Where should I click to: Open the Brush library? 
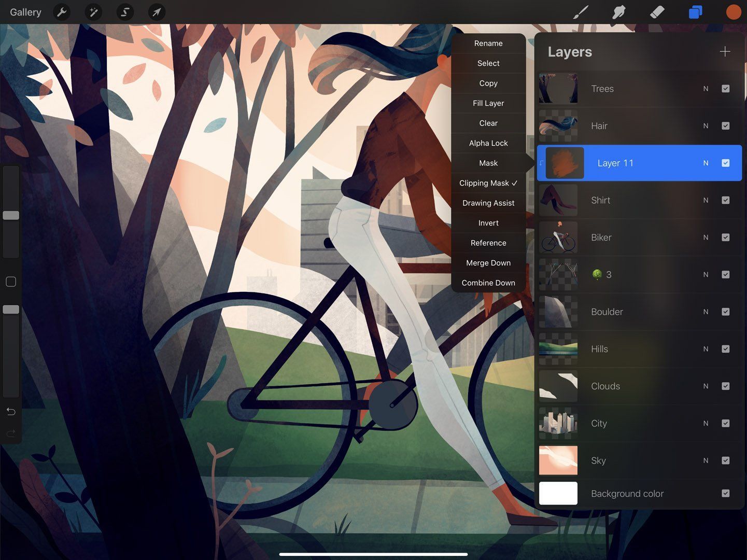point(581,12)
